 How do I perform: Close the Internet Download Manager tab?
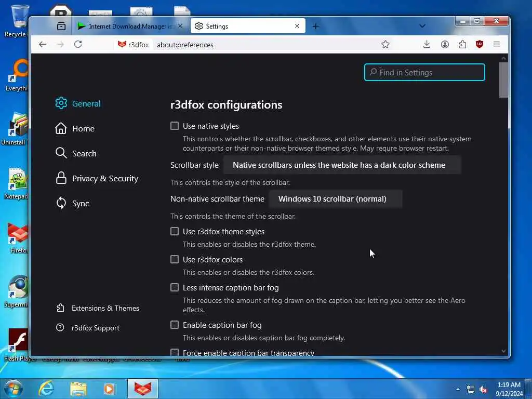[180, 26]
